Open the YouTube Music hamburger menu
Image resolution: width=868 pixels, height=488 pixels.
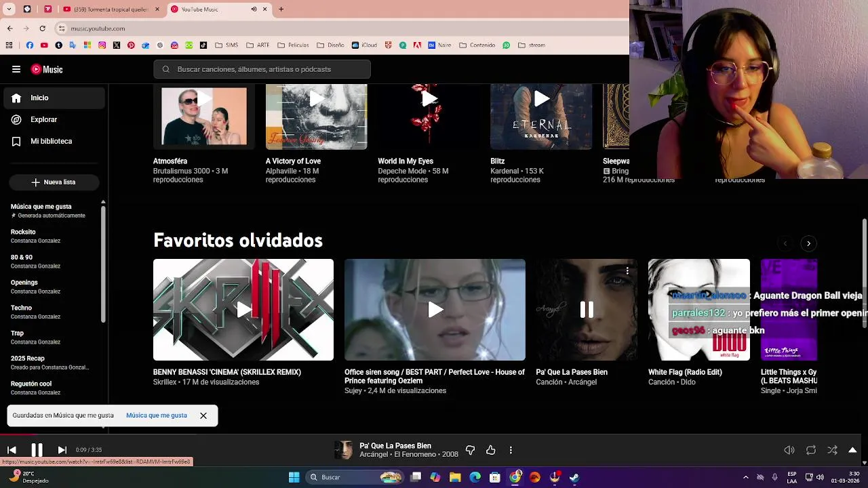coord(16,69)
